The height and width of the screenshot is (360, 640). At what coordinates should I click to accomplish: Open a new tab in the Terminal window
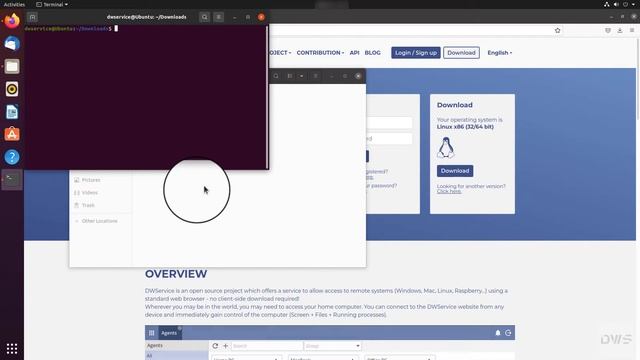coord(32,17)
